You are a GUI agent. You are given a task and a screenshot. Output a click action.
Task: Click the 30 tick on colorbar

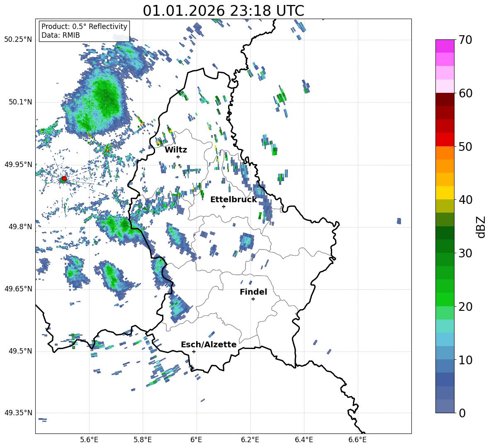click(x=465, y=253)
